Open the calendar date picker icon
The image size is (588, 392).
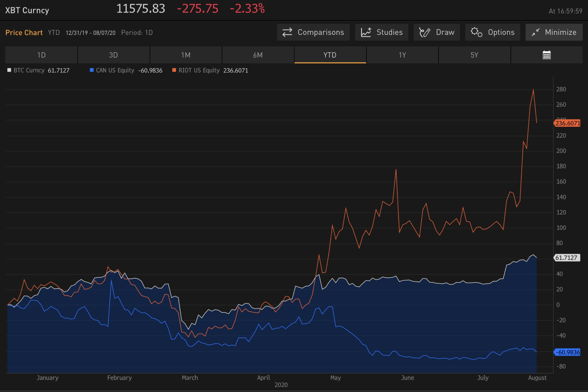point(547,55)
